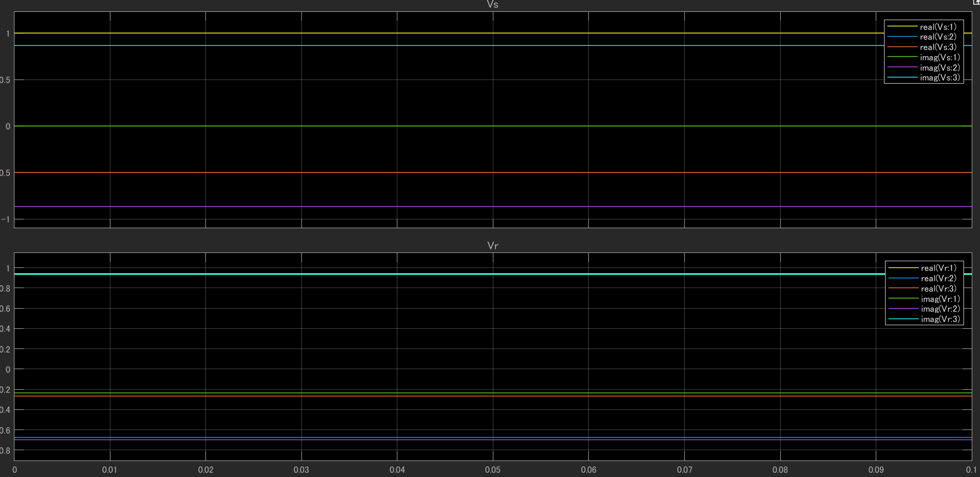Toggle visibility of real(Vr:3) legend entry
The image size is (980, 477).
(x=939, y=289)
